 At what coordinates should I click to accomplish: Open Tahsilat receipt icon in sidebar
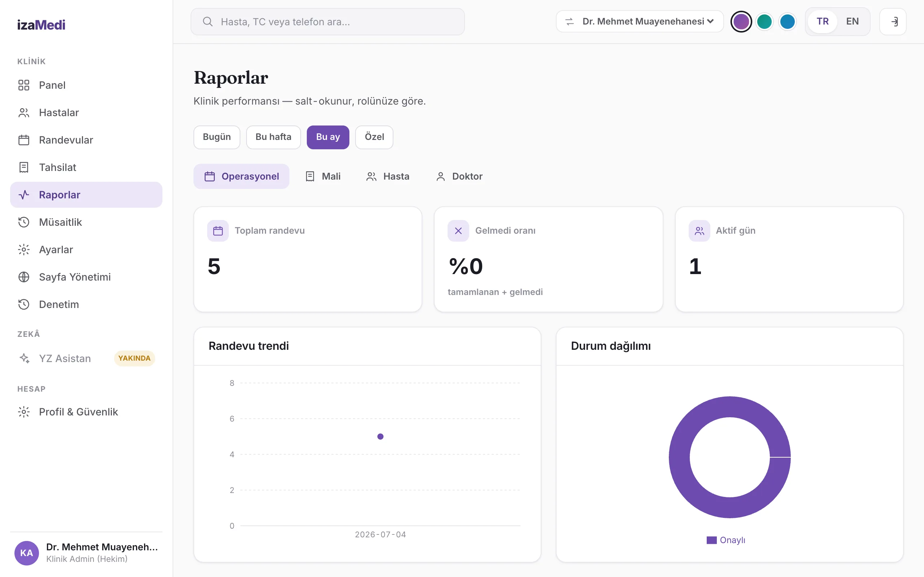point(24,168)
